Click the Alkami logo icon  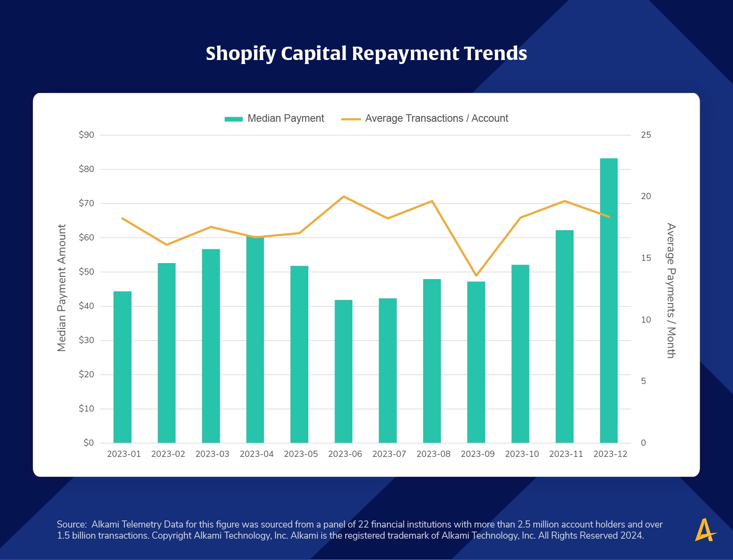pos(706,530)
